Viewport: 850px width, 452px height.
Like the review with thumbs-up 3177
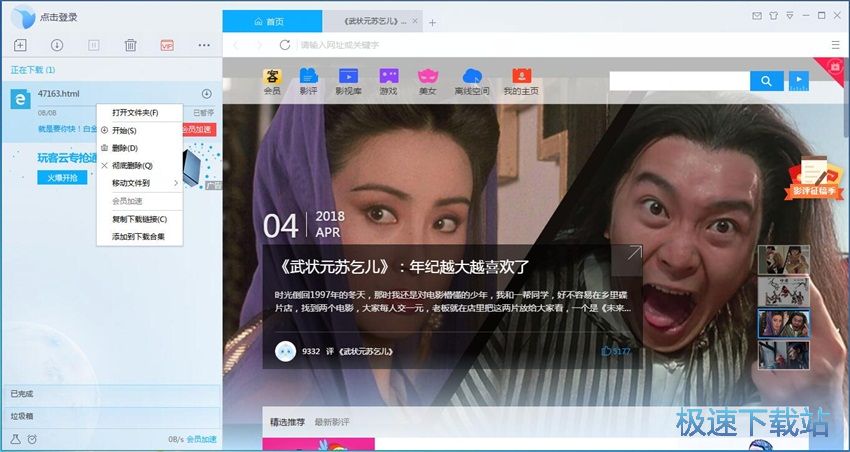pos(616,351)
